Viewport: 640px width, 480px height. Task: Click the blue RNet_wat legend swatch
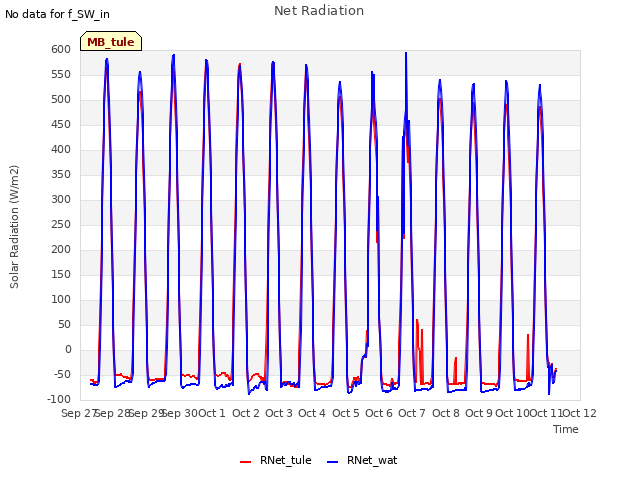[x=333, y=462]
